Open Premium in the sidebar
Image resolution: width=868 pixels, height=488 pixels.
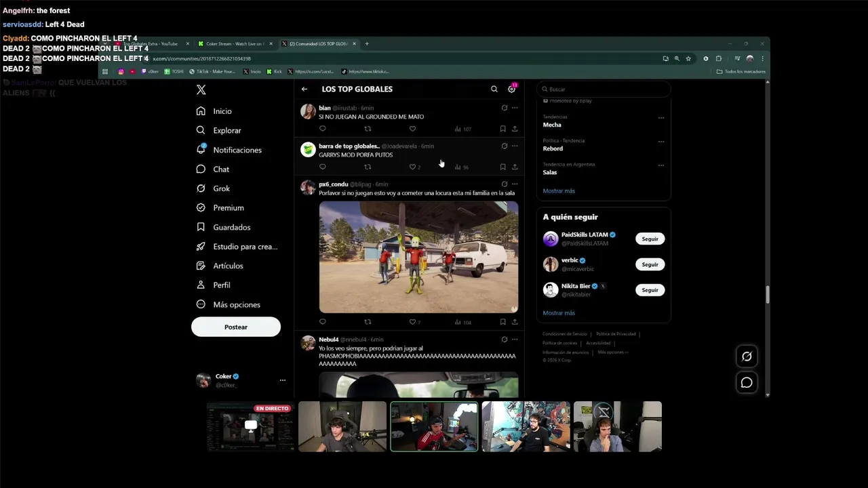click(220, 207)
